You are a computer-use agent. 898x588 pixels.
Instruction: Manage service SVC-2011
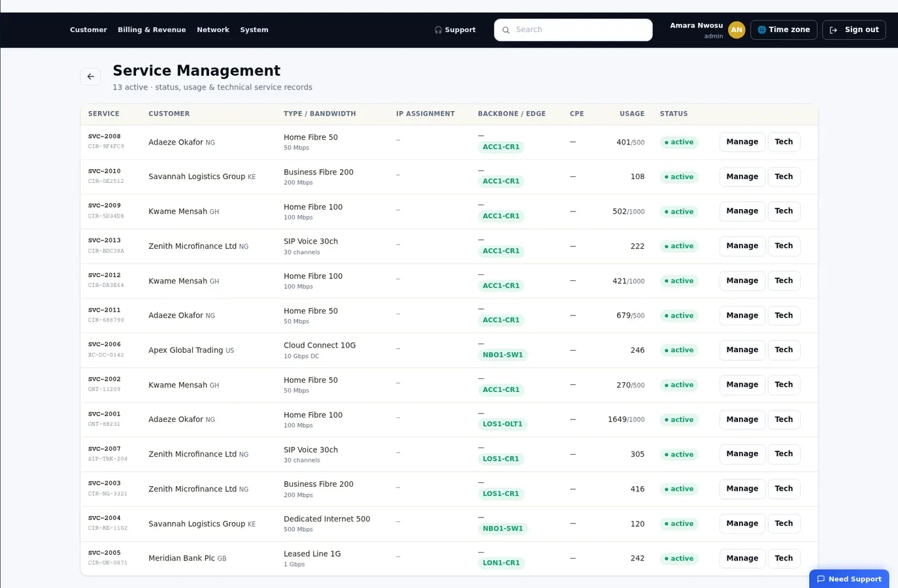click(x=742, y=315)
